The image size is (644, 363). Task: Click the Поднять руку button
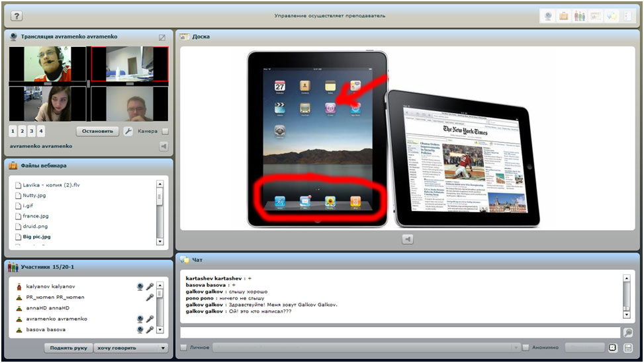69,348
